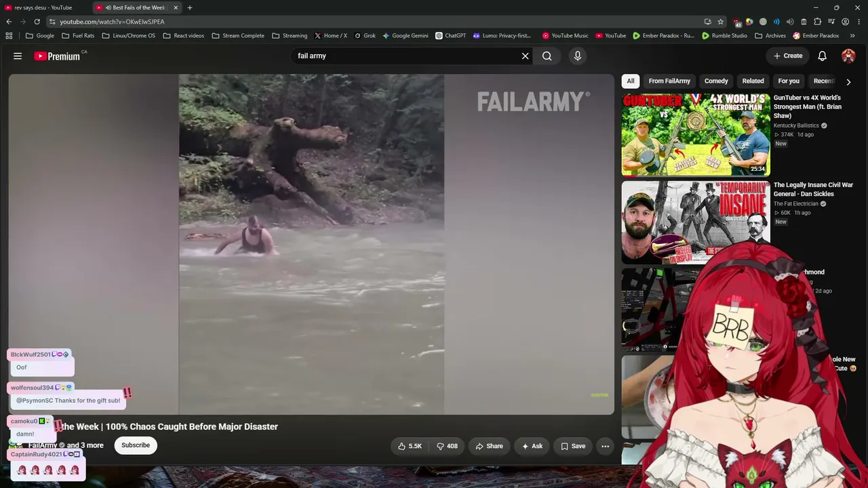
Task: Open the GunTuber vs Strongest Man thumbnail
Action: [x=696, y=135]
